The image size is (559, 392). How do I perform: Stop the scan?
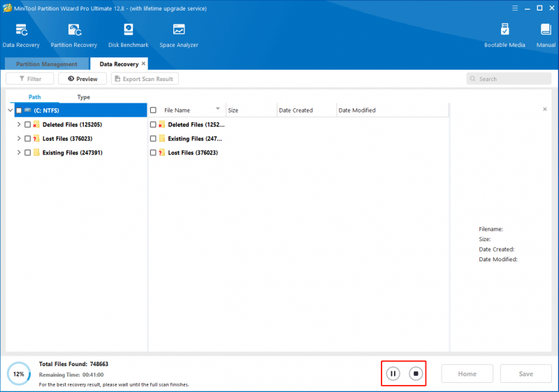pos(416,373)
